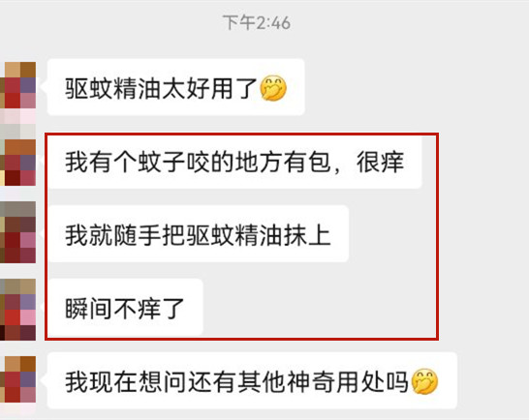This screenshot has height=420, width=529.
Task: Click the word 很痒 in the second message
Action: pyautogui.click(x=380, y=163)
